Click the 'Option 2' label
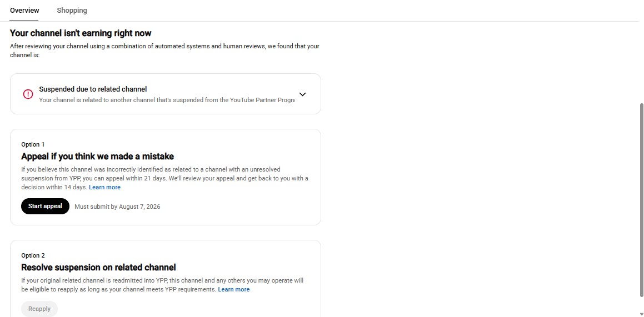 33,255
